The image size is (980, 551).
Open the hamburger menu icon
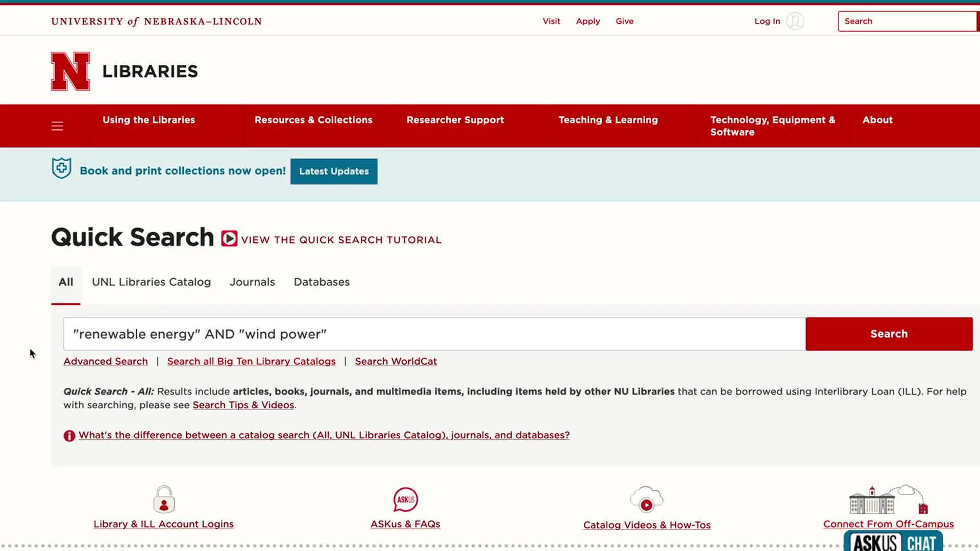[57, 126]
